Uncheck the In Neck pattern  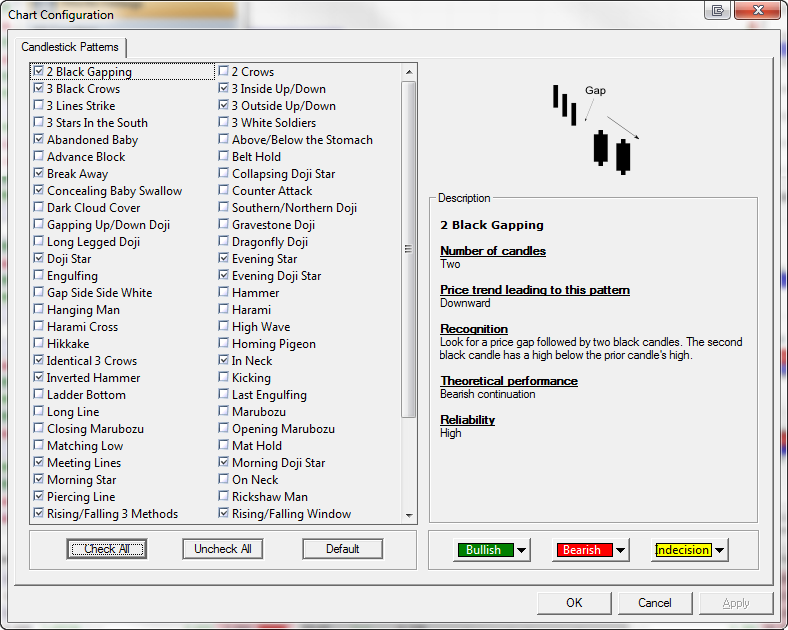224,360
